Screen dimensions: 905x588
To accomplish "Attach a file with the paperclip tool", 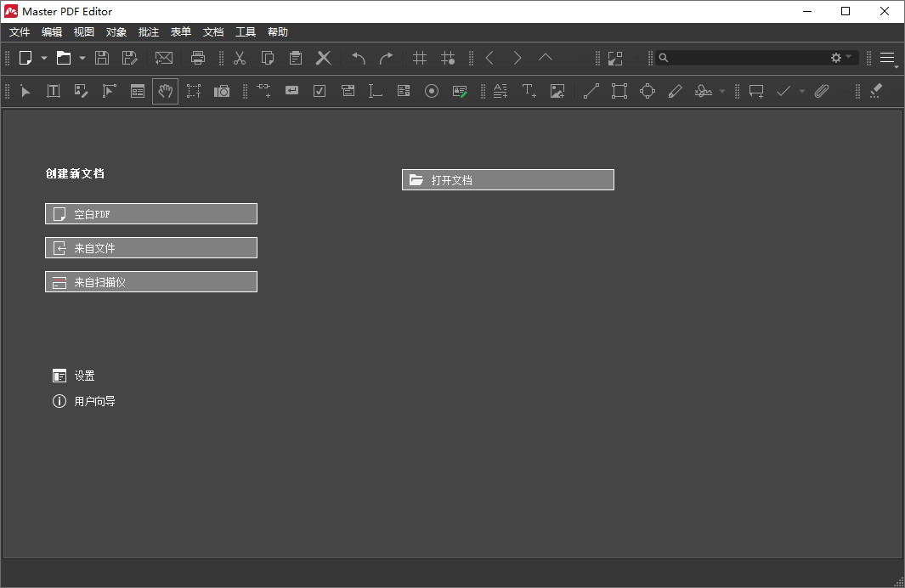I will [821, 91].
